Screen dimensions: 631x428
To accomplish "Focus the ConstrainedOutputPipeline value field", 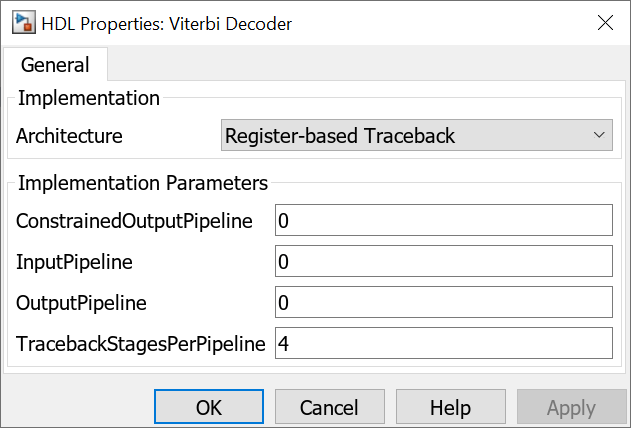I will click(443, 220).
